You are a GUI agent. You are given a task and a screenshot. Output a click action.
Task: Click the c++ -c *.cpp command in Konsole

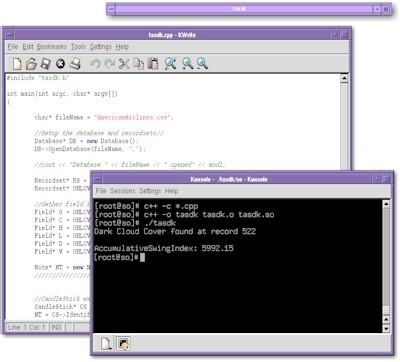(171, 206)
